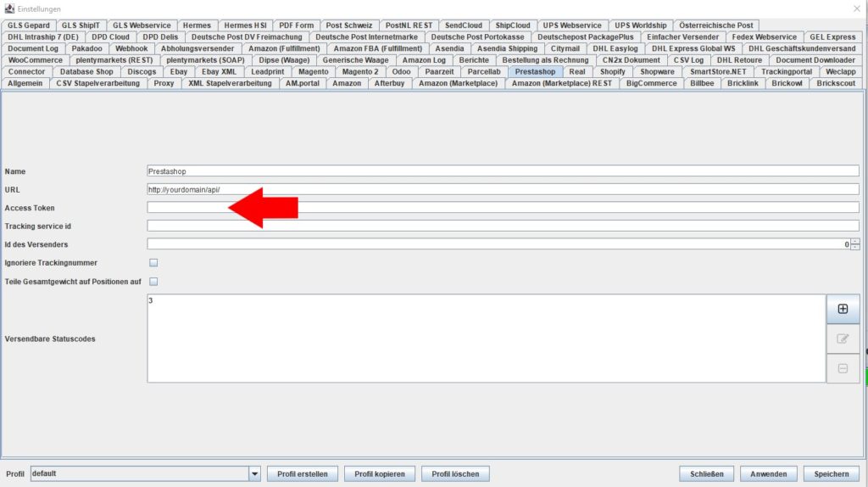Open the Österreichische Post tab
This screenshot has height=487, width=868.
(x=715, y=25)
